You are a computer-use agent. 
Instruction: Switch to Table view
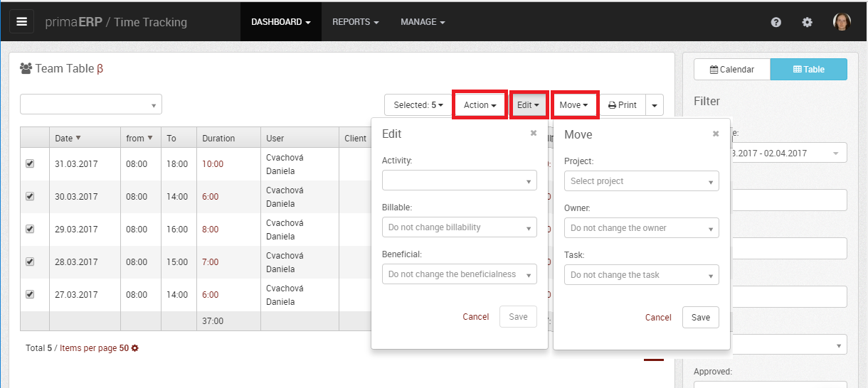click(809, 70)
